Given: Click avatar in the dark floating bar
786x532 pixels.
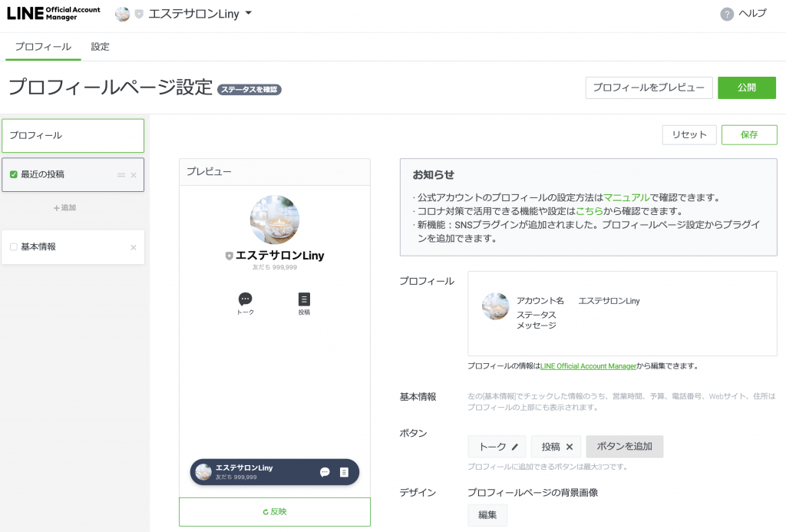Looking at the screenshot, I should point(203,472).
